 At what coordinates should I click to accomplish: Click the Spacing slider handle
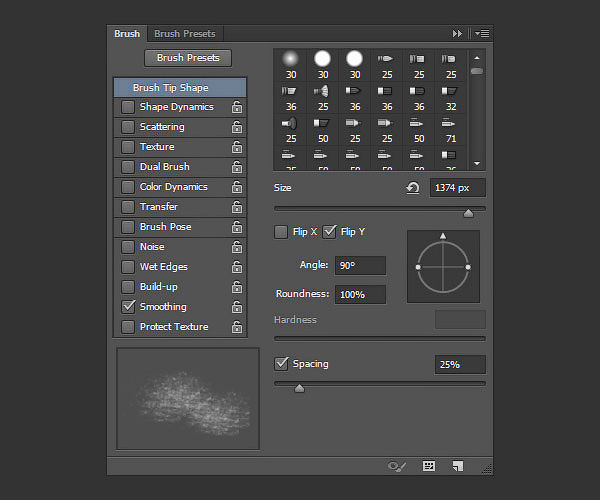[299, 389]
